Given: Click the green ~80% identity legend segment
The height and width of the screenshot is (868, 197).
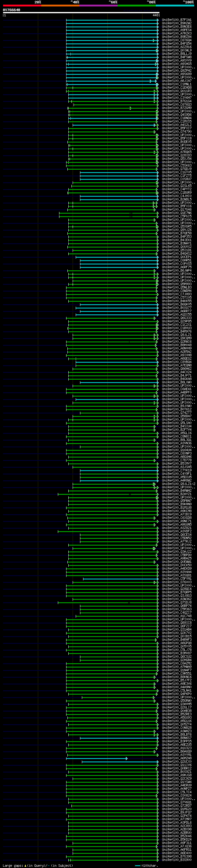Looking at the screenshot, I should point(137,6).
